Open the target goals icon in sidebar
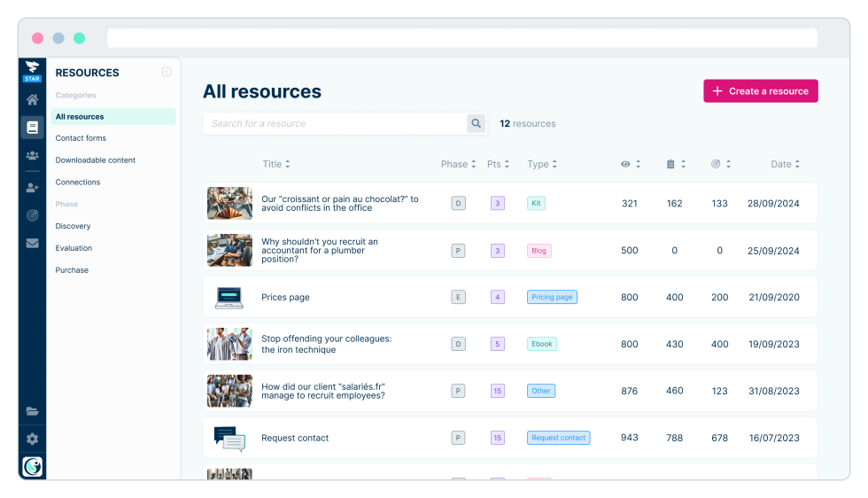This screenshot has width=868, height=498. (32, 215)
